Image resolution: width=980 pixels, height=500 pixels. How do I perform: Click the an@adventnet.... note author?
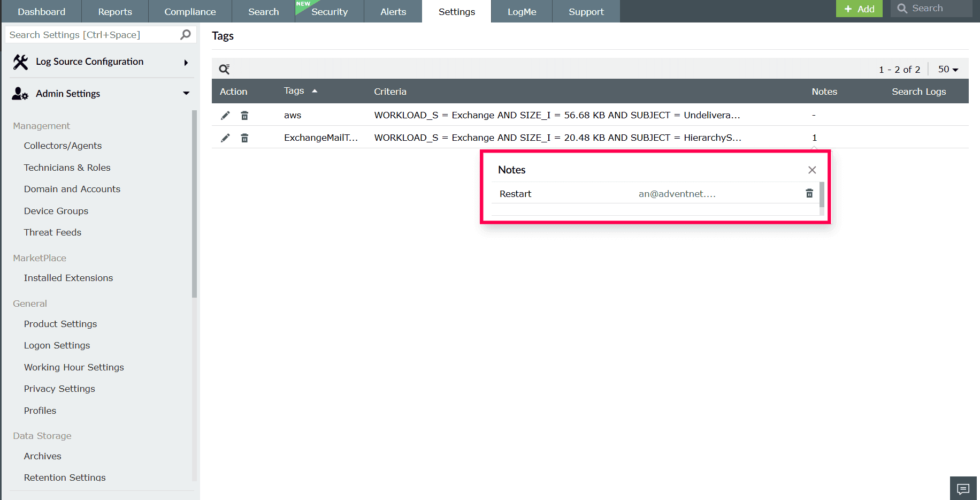click(677, 194)
